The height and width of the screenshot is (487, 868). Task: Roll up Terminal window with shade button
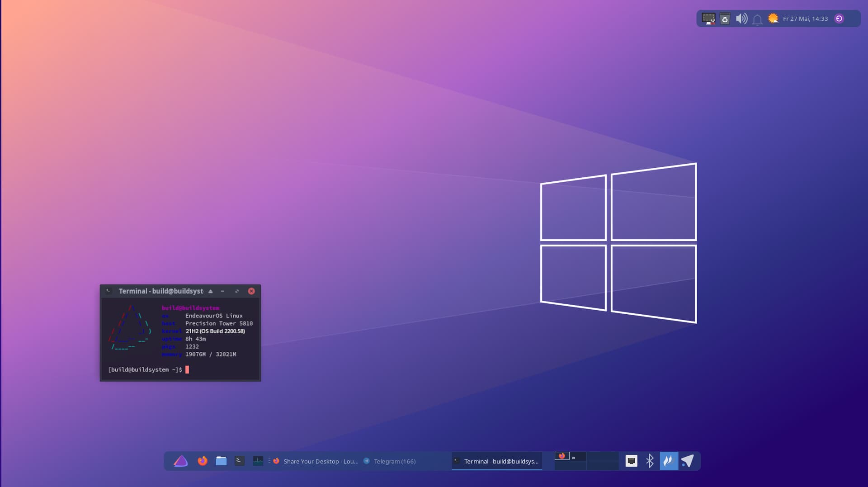[210, 291]
